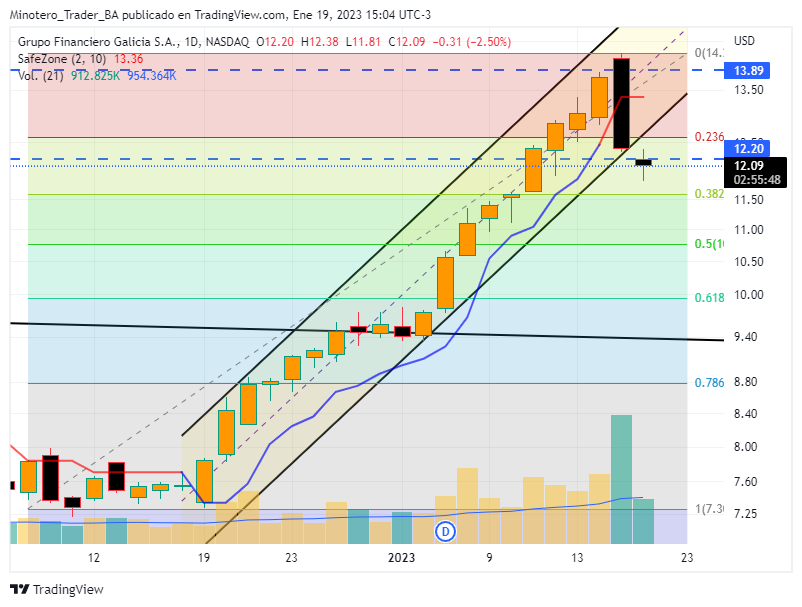Click the date label 13 on time axis
This screenshot has height=607, width=802.
(577, 557)
